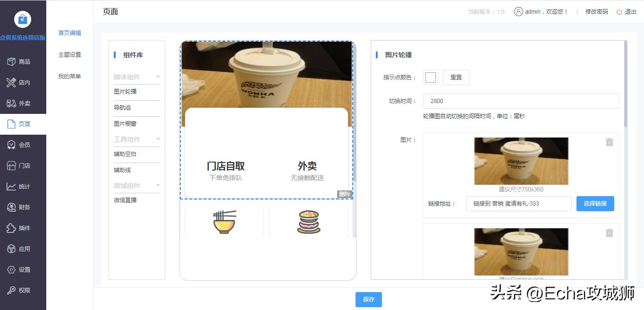Delete the first carousel image via trash icon

pos(609,142)
